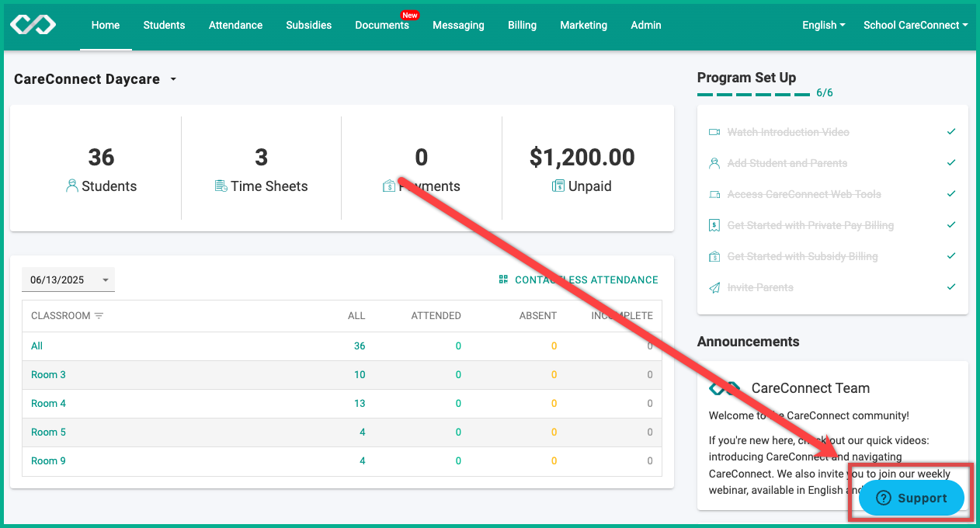Click the 3 Time Sheets summary tile

coord(261,168)
